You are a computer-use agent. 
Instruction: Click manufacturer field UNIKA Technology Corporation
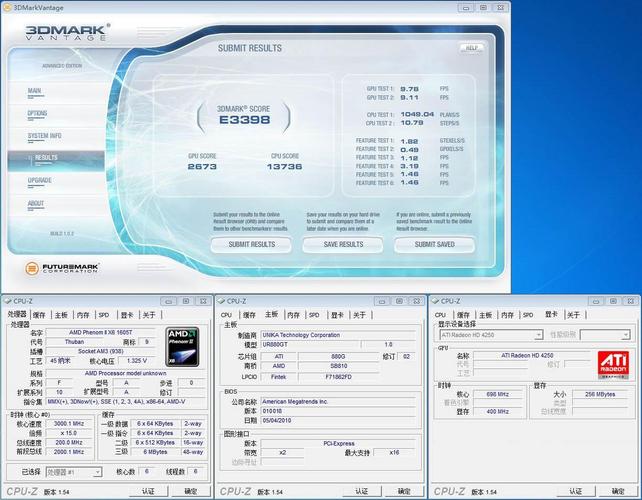pyautogui.click(x=338, y=335)
